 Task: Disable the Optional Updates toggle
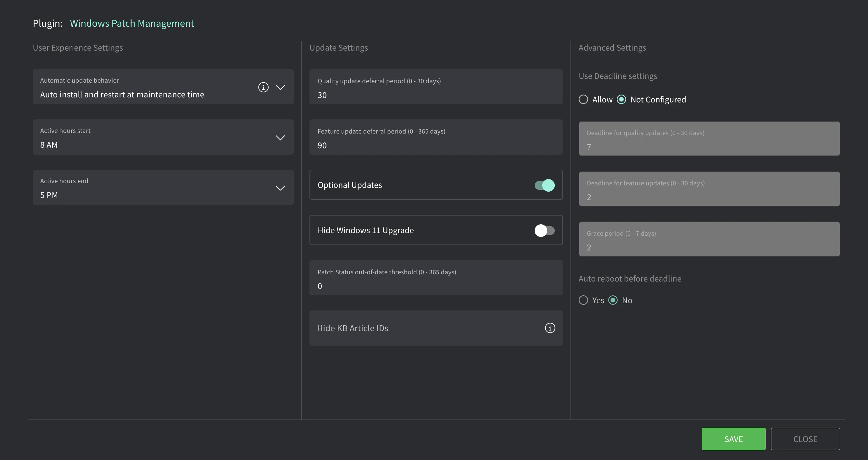544,185
